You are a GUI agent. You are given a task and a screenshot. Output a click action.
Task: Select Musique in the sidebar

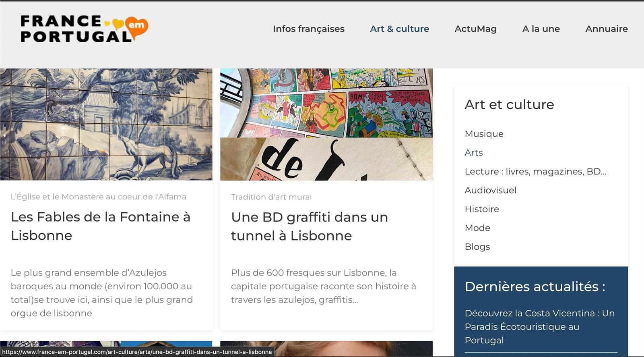click(484, 134)
